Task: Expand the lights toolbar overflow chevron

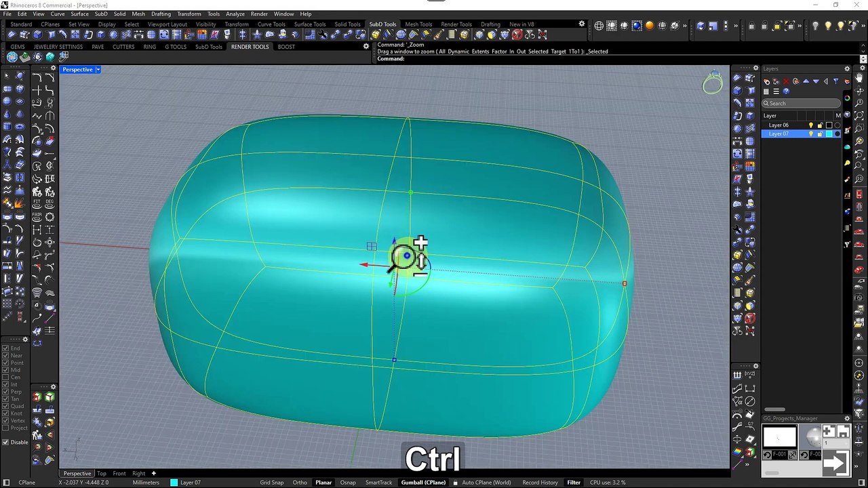Action: tap(863, 26)
